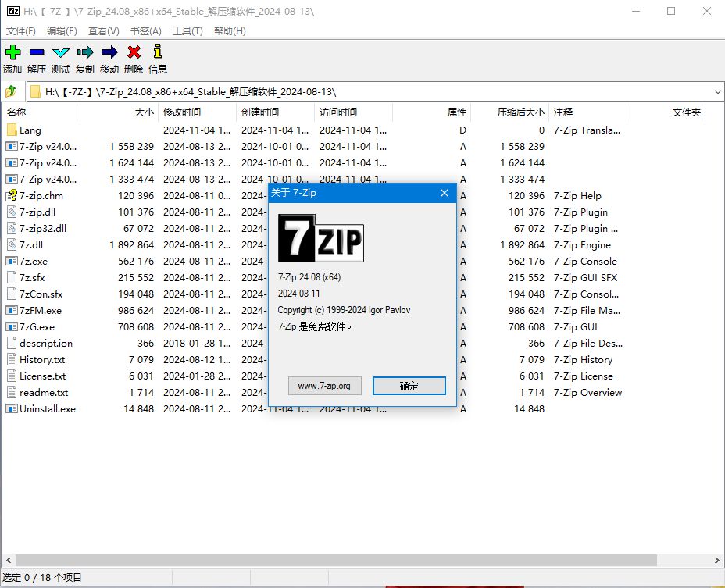Click the 7-Zip GUI SFX comment
The image size is (725, 588).
pos(585,278)
